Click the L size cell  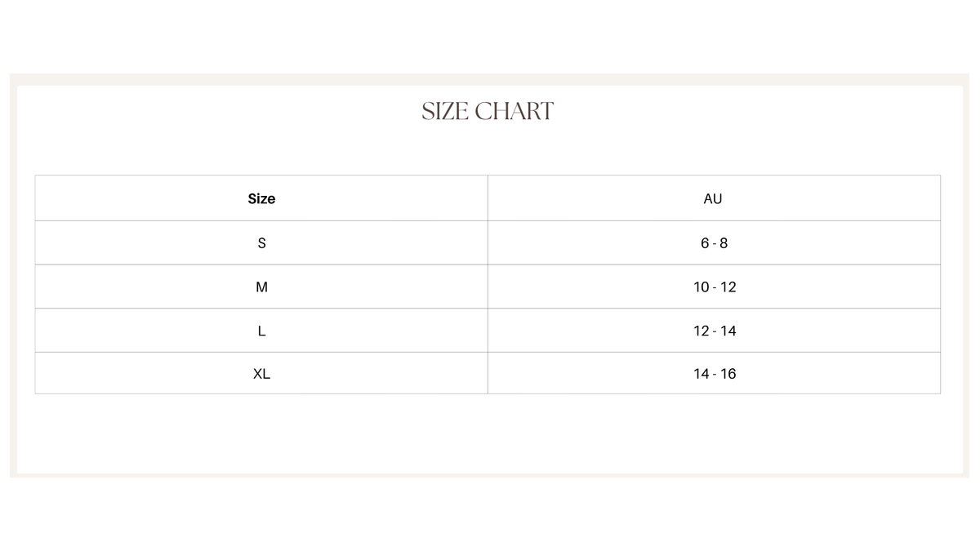pos(261,331)
